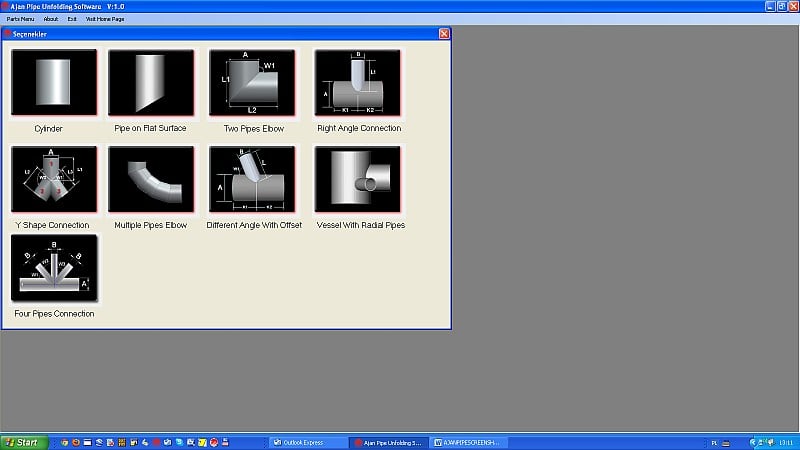Screen dimensions: 800x450
Task: Click Different Angle With Offset label
Action: point(254,225)
